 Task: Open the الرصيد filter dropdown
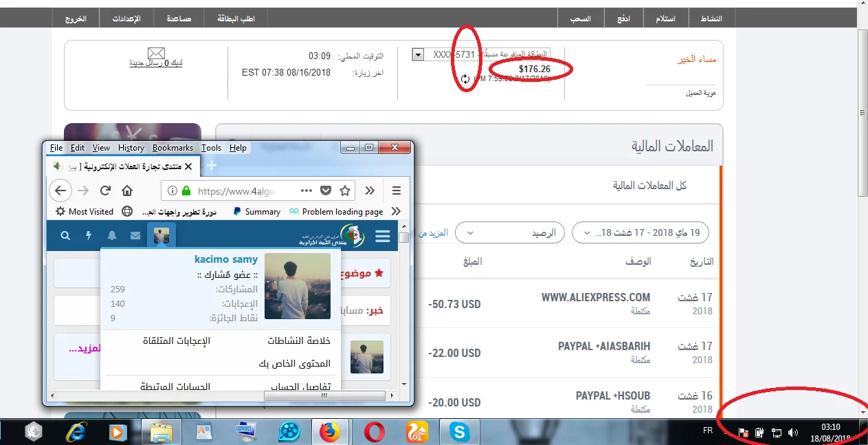click(510, 233)
